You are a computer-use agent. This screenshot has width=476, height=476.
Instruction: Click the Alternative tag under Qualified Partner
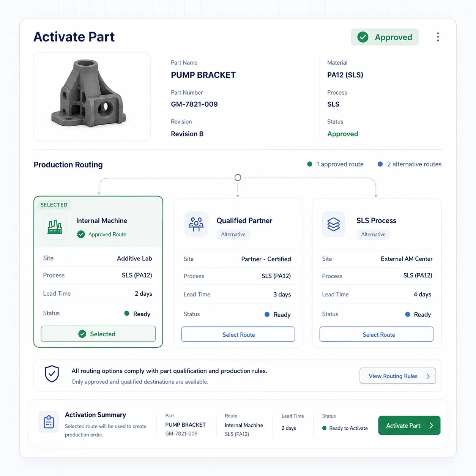(233, 235)
